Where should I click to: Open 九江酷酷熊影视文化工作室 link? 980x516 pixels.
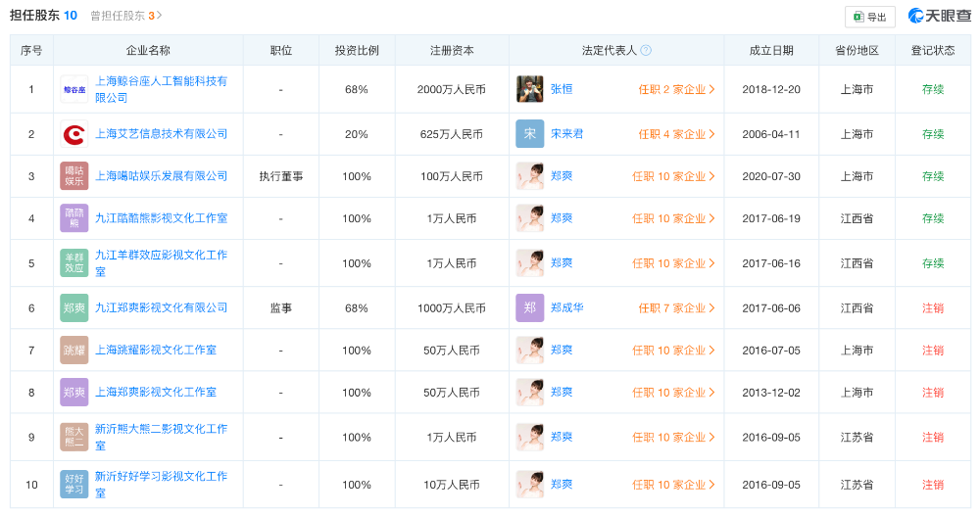(x=162, y=218)
